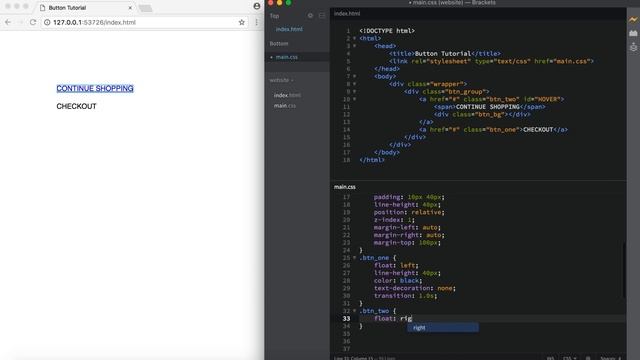
Task: Click the address bar URL field
Action: (145, 22)
